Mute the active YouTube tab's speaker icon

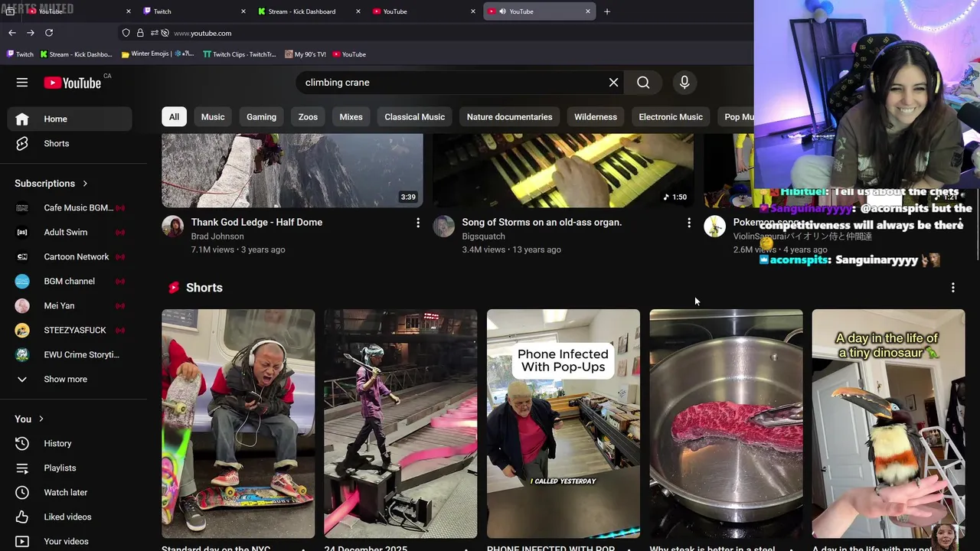pos(502,11)
